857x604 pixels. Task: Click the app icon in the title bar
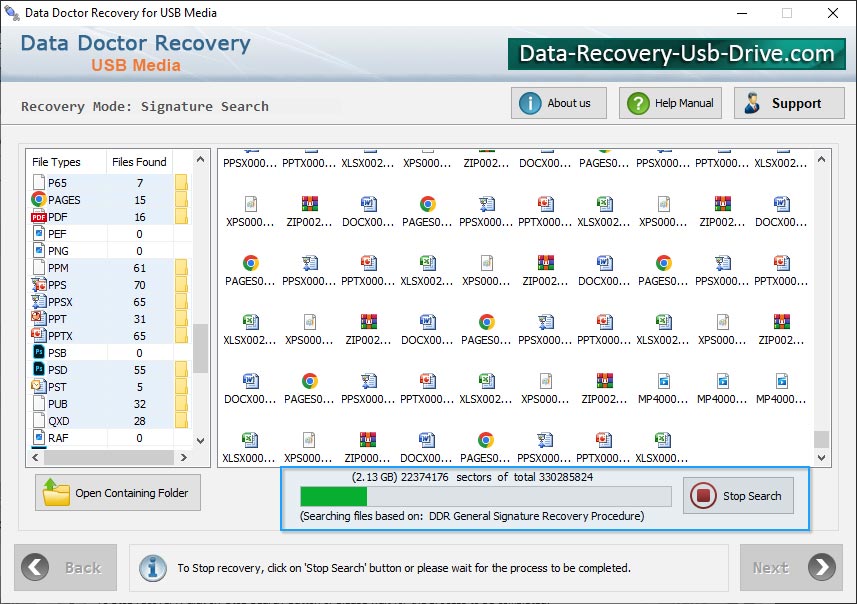[x=11, y=12]
